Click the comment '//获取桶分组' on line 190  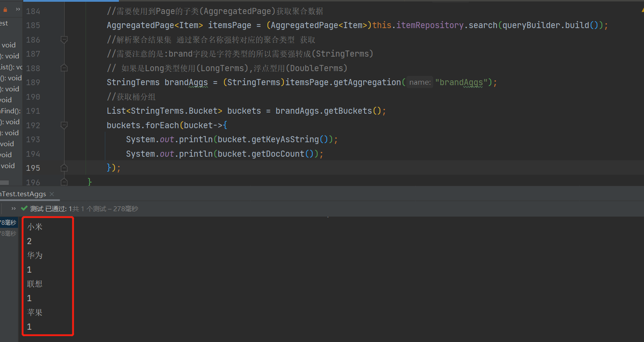click(131, 97)
